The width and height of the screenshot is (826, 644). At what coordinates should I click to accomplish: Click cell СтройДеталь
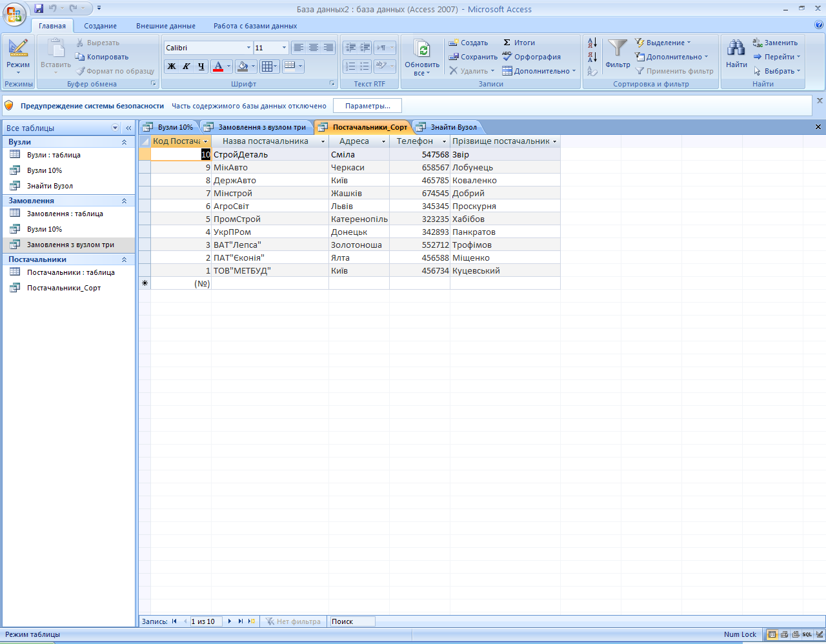pyautogui.click(x=270, y=154)
